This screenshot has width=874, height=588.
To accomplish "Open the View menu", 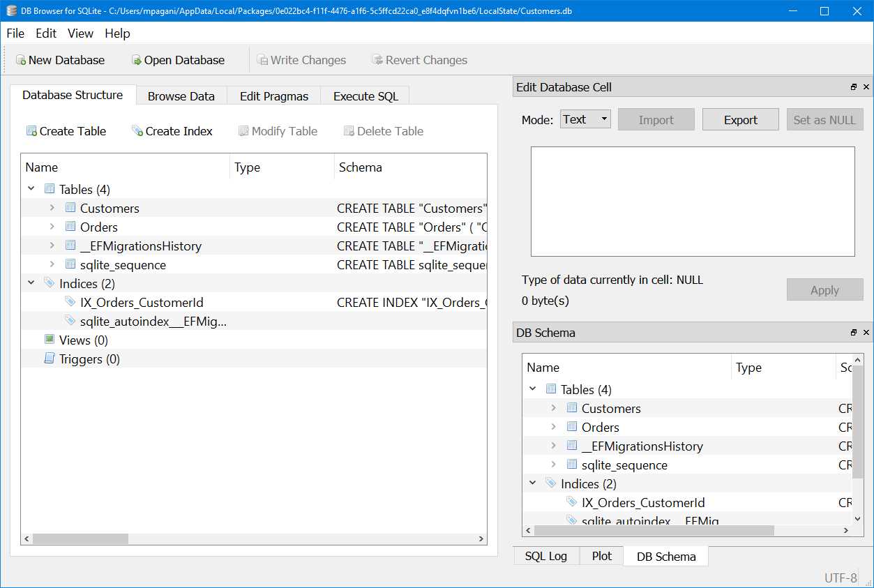I will click(x=80, y=33).
